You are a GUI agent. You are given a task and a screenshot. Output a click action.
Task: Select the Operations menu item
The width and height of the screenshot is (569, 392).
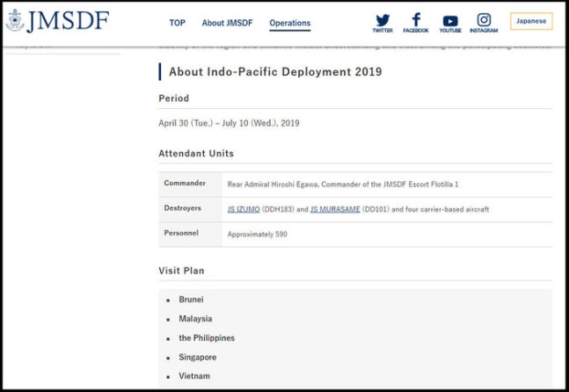[289, 23]
